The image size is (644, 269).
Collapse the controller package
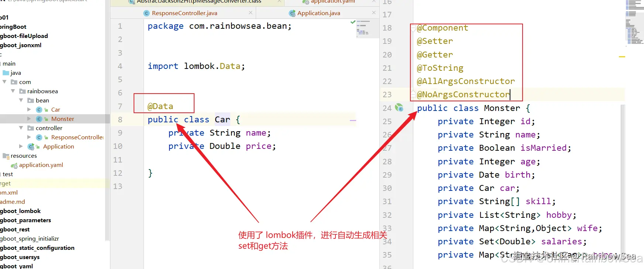[21, 128]
